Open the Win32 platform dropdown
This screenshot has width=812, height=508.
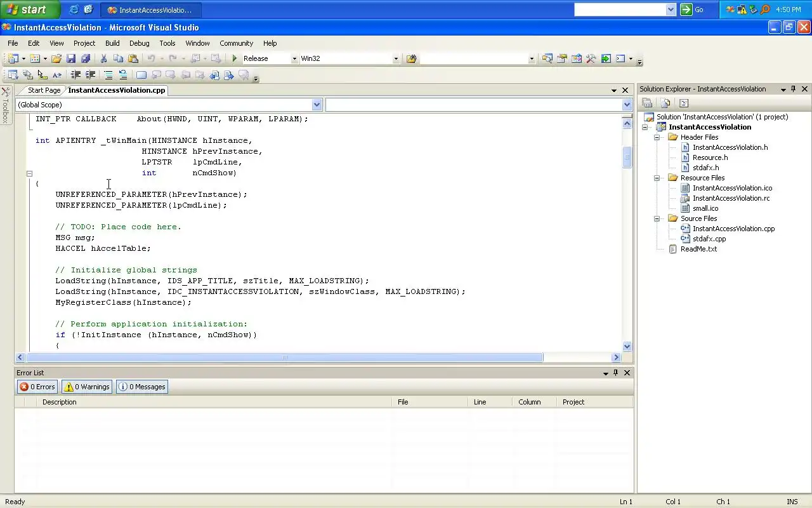pos(396,58)
